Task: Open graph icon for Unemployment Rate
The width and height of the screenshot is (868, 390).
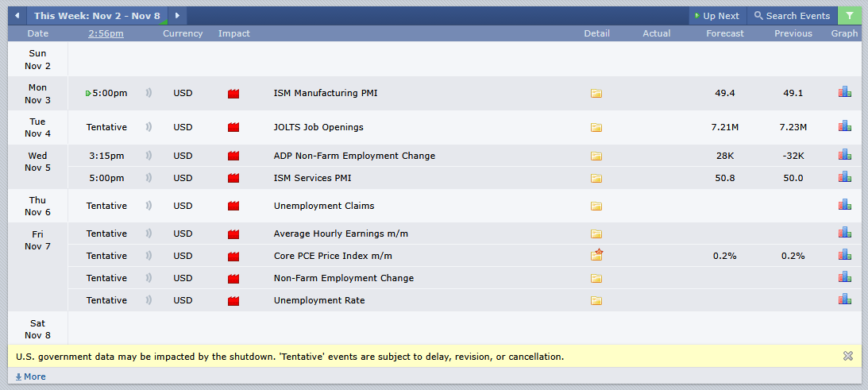Action: pyautogui.click(x=844, y=299)
